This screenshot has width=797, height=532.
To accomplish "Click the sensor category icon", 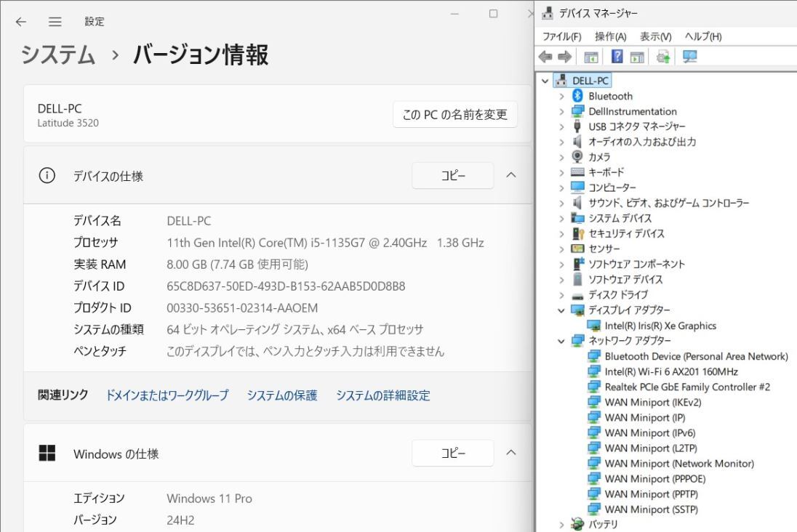I will [577, 249].
